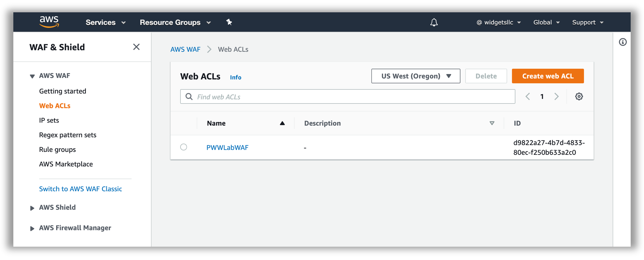Open AWS Marketplace in the sidebar
The height and width of the screenshot is (260, 644).
tap(66, 164)
